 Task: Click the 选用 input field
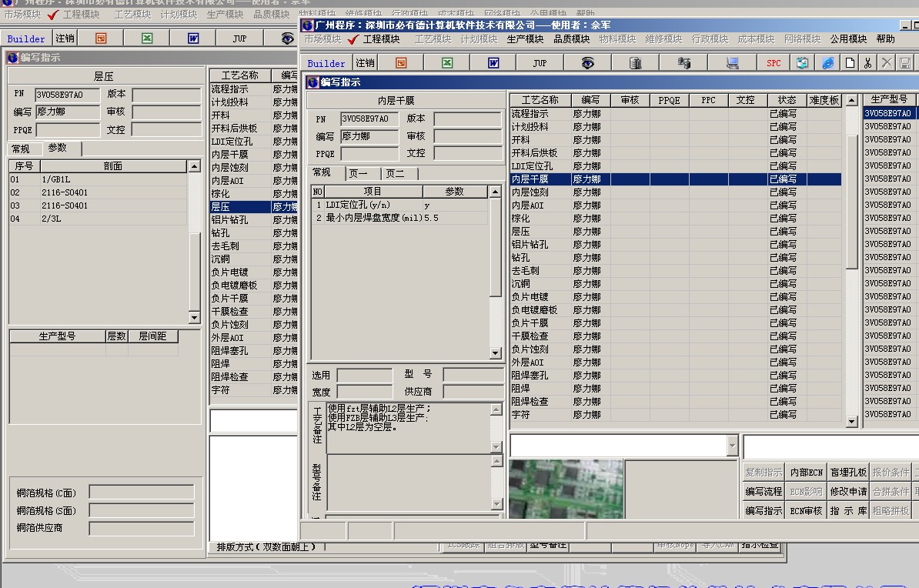coord(365,375)
